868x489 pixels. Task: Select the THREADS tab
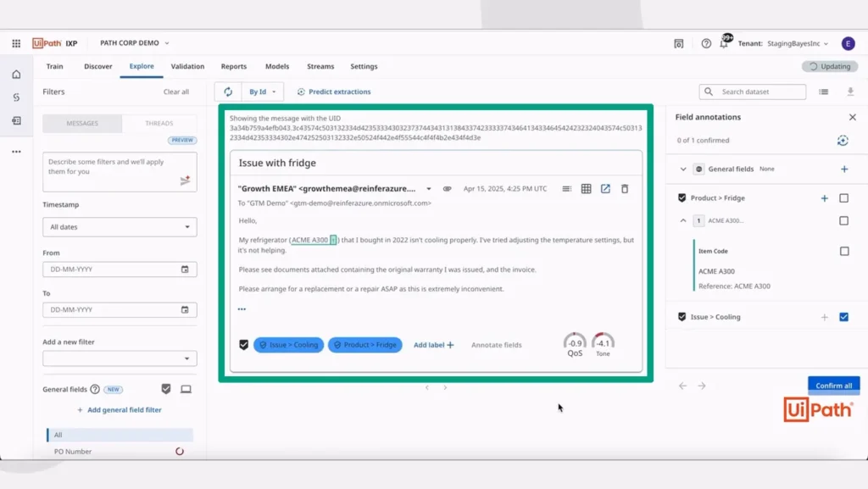coord(159,123)
